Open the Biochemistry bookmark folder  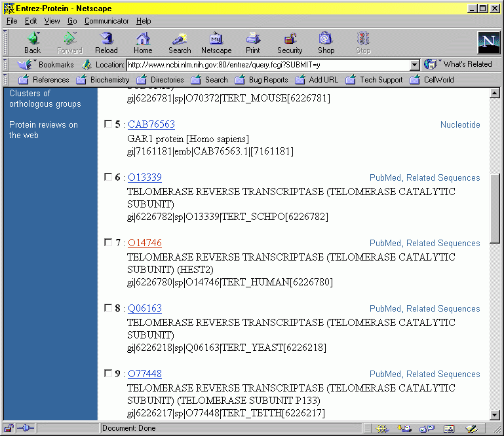[x=103, y=80]
